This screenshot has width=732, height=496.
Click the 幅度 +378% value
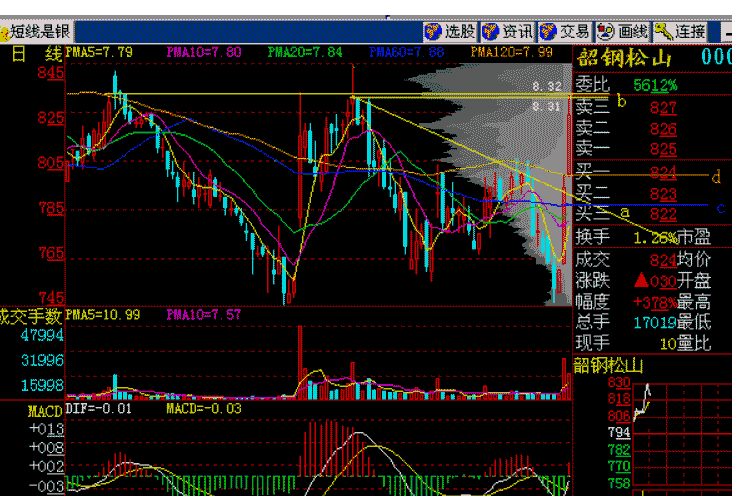(655, 303)
